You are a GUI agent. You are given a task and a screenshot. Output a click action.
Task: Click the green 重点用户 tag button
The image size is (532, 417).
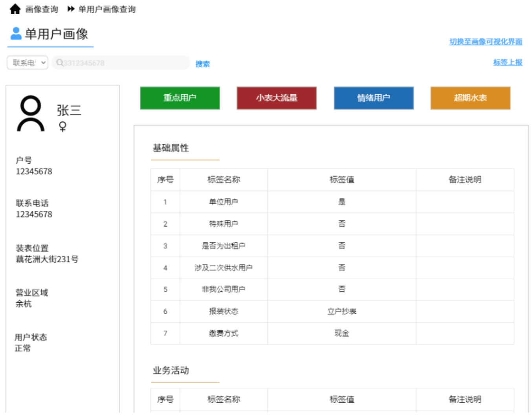(x=180, y=98)
